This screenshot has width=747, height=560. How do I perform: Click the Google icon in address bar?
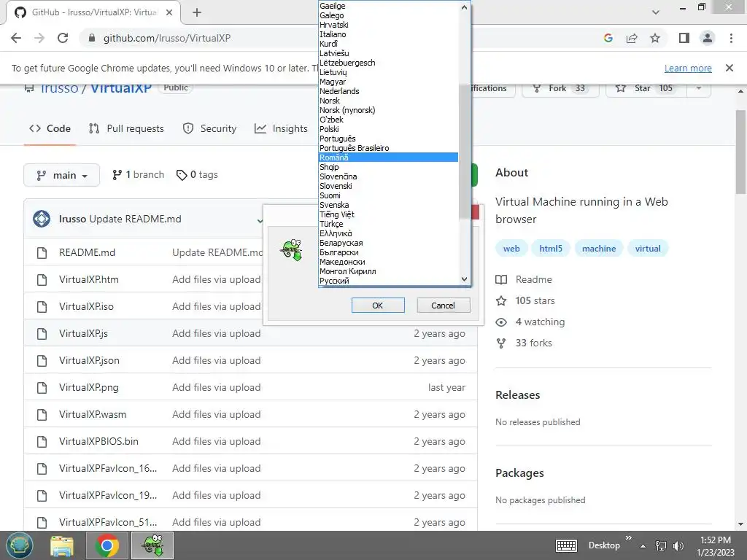[x=608, y=38]
